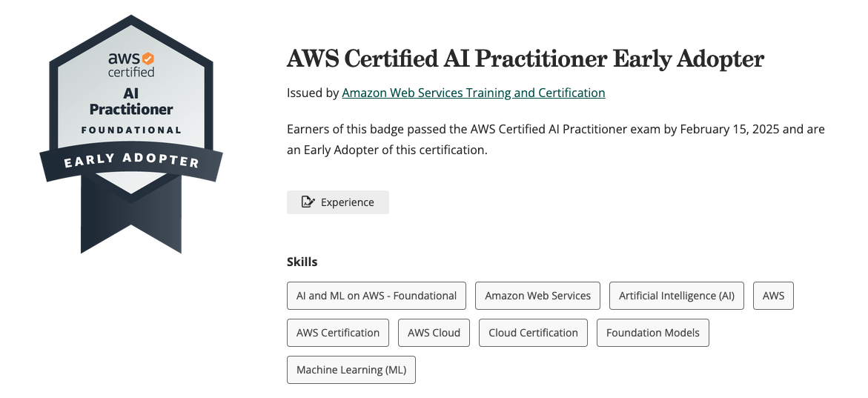Select the Machine Learning (ML) skill tag
868x398 pixels.
click(351, 370)
